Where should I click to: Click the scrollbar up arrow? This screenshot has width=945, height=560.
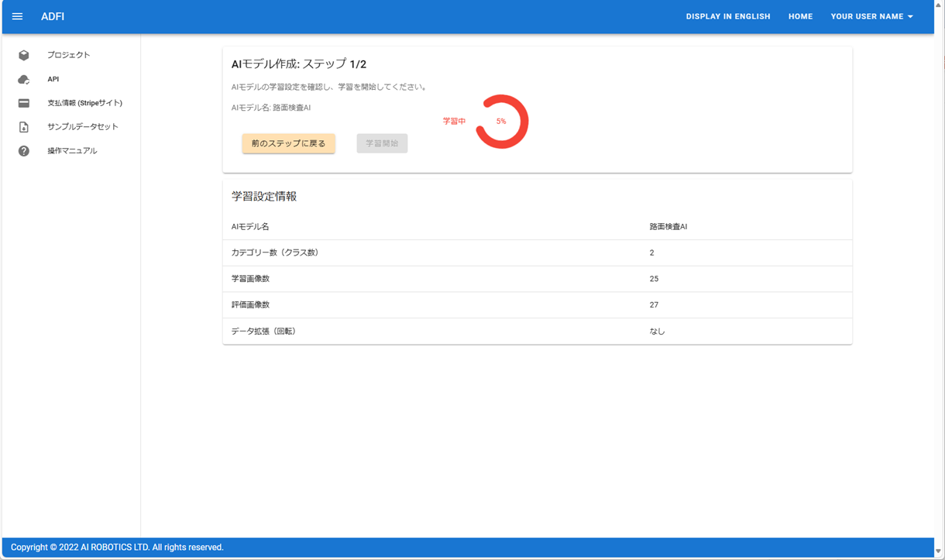coord(939,5)
